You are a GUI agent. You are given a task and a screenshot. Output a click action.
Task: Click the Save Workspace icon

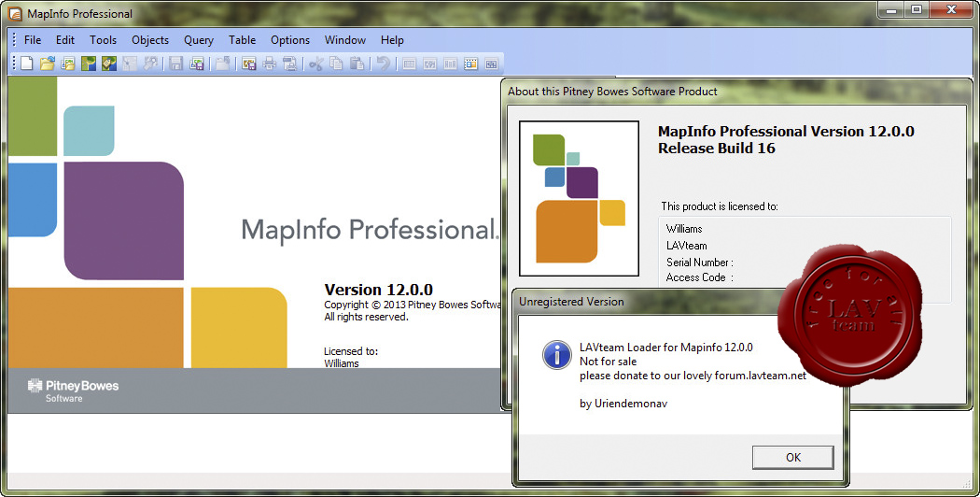coord(197,64)
